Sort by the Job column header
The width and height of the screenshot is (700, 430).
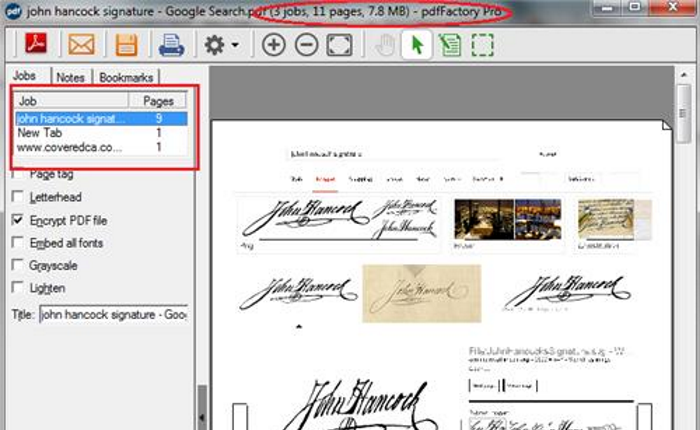[x=71, y=101]
